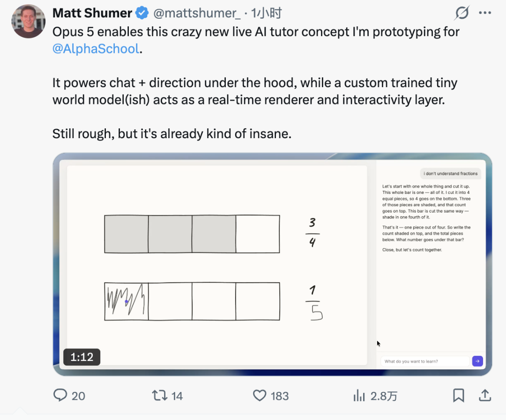Open the @mattshumer_ handle
The width and height of the screenshot is (506, 420).
point(197,13)
